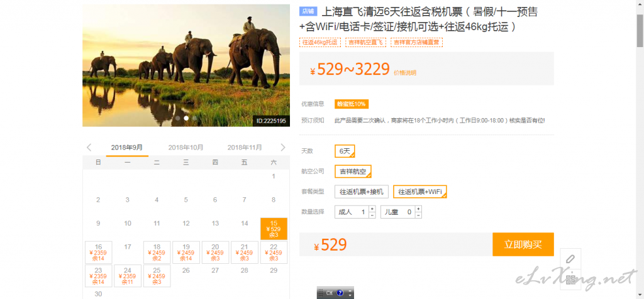Select the 6天 duration option

tap(345, 151)
